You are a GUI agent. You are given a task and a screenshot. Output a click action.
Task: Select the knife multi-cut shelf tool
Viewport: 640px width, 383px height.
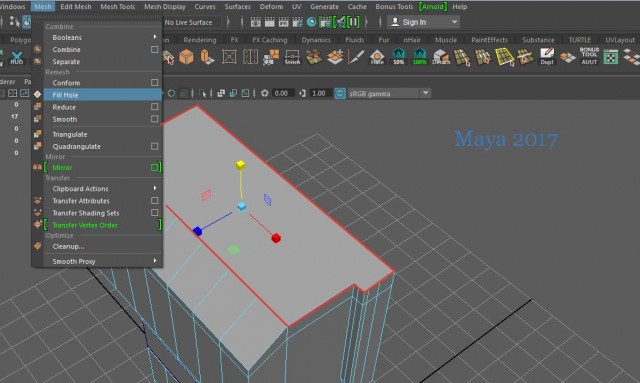[356, 57]
